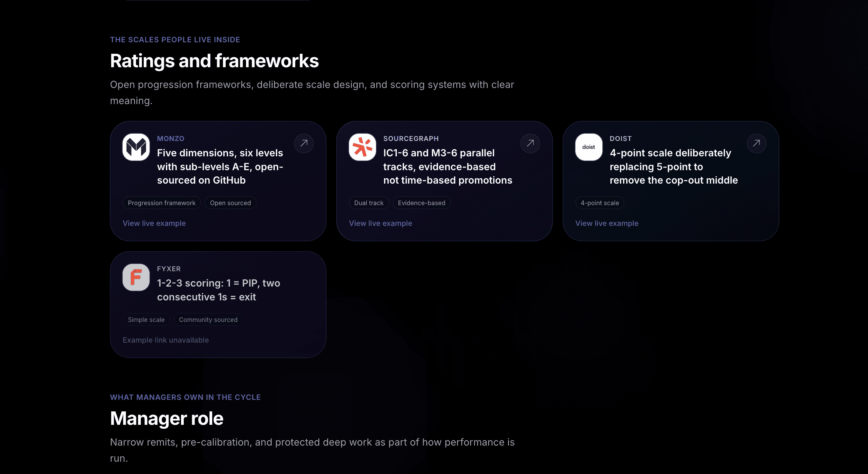
Task: Select the Community sourced tag
Action: tap(208, 320)
